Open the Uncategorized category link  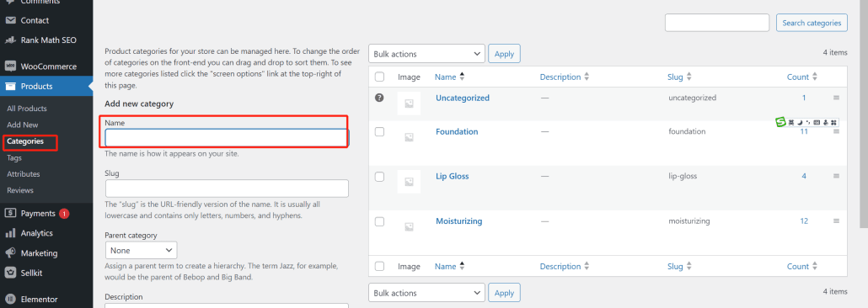(x=463, y=98)
